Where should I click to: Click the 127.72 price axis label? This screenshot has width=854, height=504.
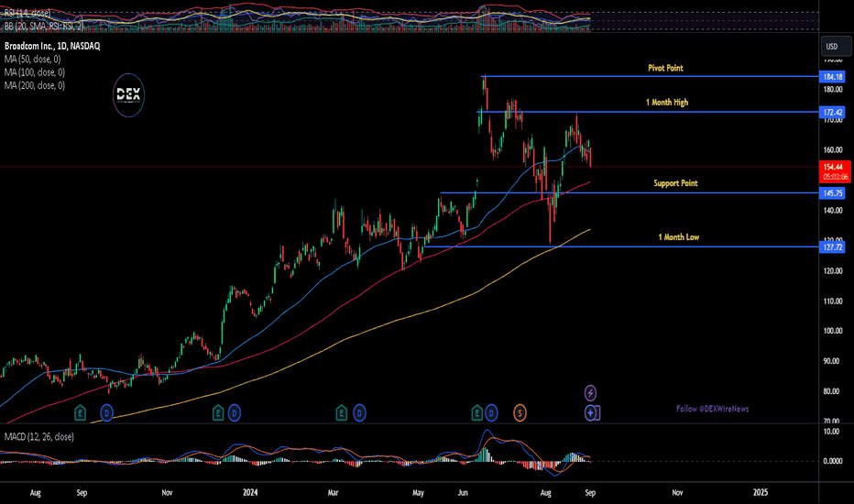(x=833, y=247)
